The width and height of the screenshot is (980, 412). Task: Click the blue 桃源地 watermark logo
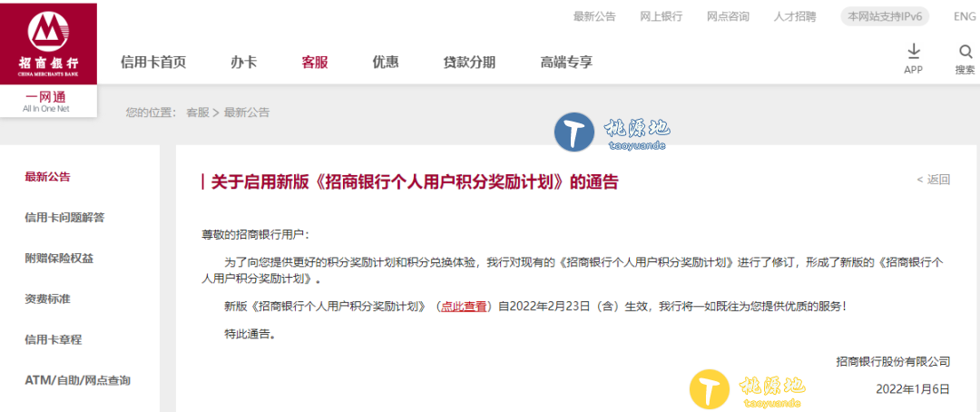pos(573,132)
